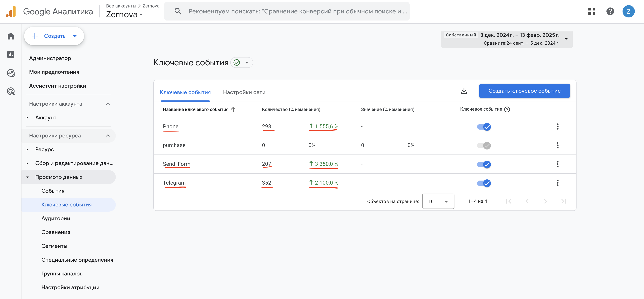Collapse Настройки аккаунта section

click(x=108, y=104)
